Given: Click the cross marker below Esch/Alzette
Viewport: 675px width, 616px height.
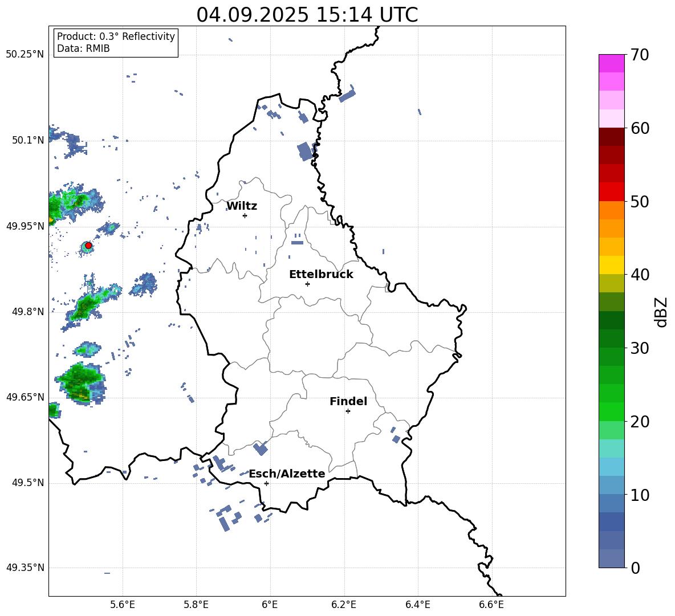Looking at the screenshot, I should tap(266, 483).
